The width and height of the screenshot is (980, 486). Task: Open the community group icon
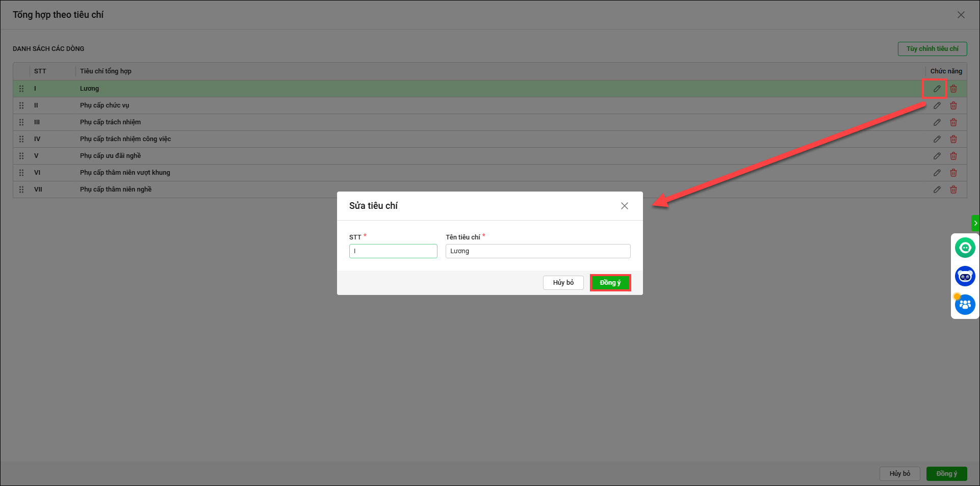pyautogui.click(x=965, y=305)
